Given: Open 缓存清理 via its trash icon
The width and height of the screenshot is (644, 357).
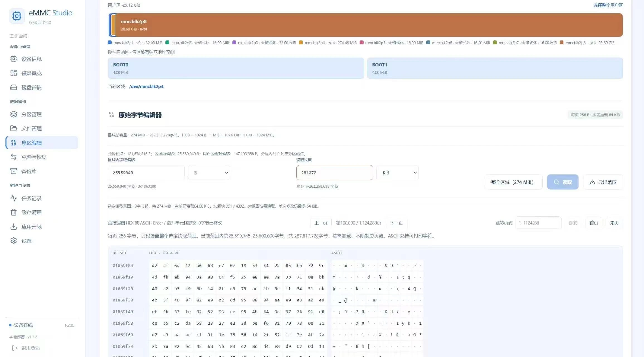Looking at the screenshot, I should (13, 212).
